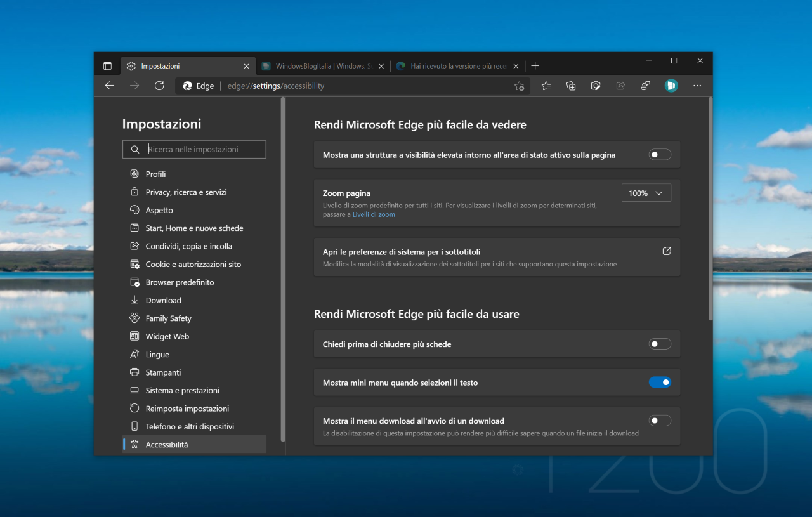Toggle Mostra il menu download all'avvio
This screenshot has height=517, width=812.
coord(660,420)
